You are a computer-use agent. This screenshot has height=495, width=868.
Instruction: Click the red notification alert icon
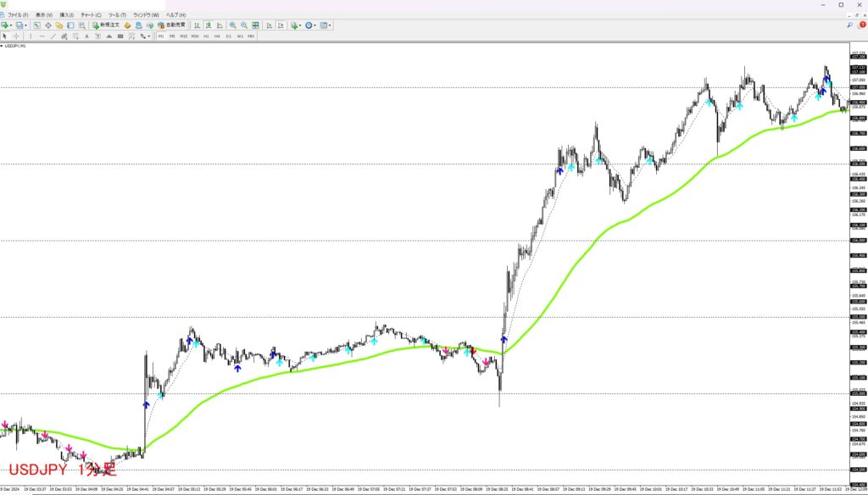coord(862,25)
